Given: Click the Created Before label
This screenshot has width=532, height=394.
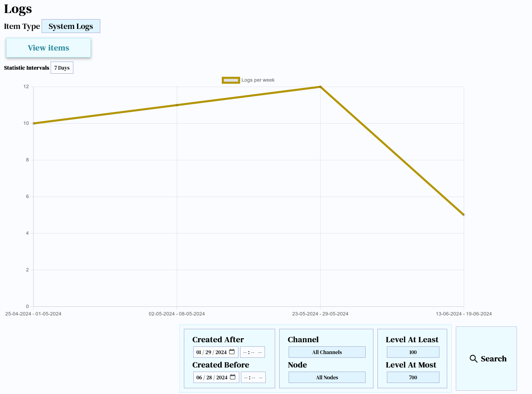Looking at the screenshot, I should click(x=221, y=365).
